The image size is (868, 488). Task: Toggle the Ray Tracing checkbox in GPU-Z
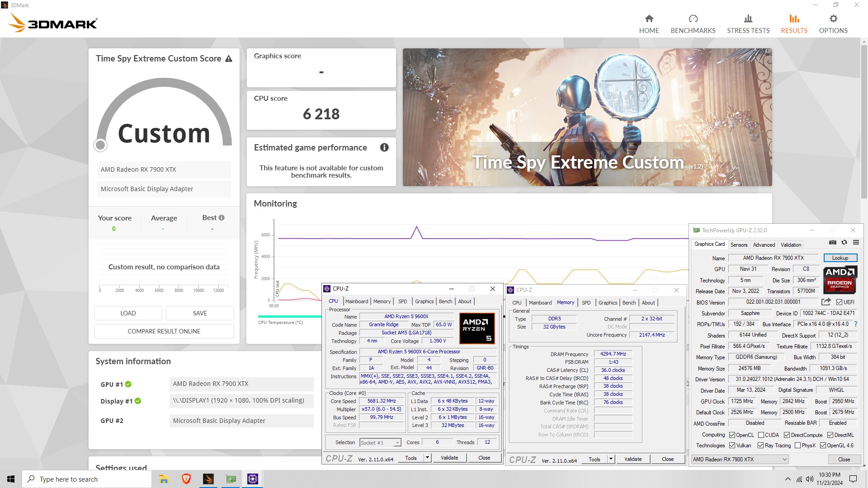(x=760, y=446)
